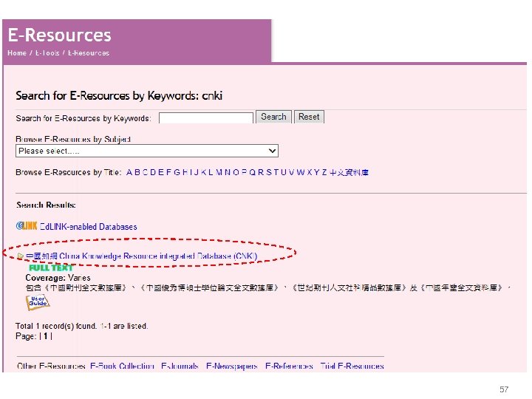Click the Search button
This screenshot has width=532, height=399.
click(273, 117)
